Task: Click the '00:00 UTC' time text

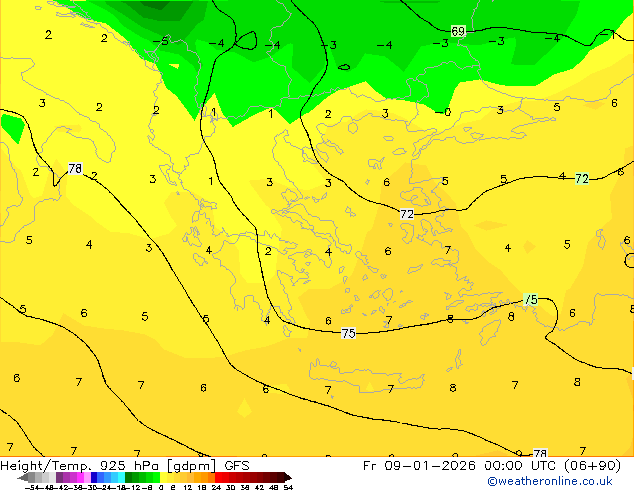Action: click(519, 466)
